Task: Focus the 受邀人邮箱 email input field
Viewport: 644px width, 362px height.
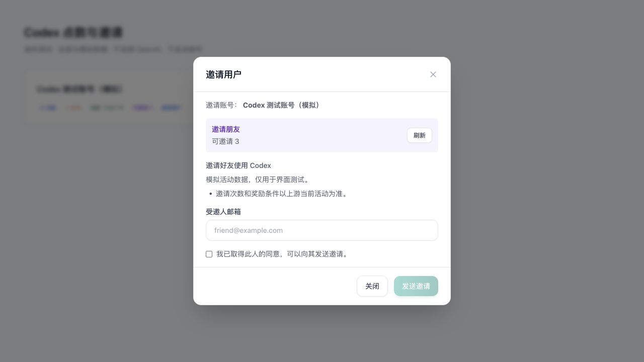Action: (x=322, y=230)
